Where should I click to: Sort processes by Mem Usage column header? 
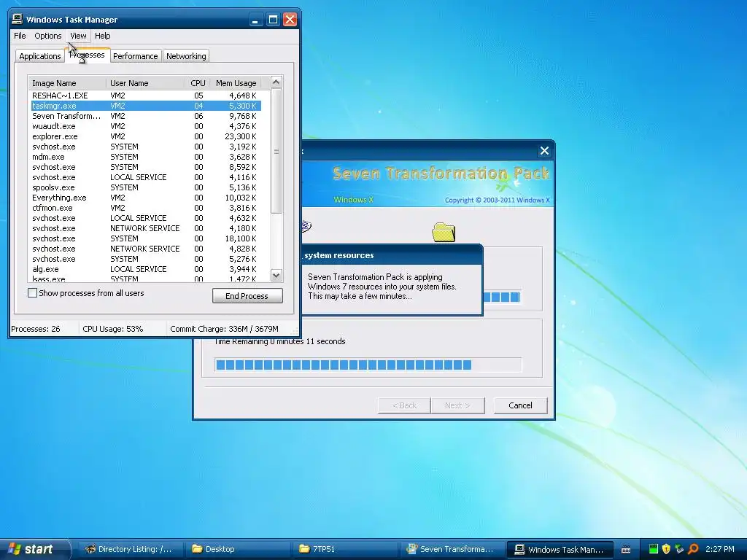click(x=236, y=83)
